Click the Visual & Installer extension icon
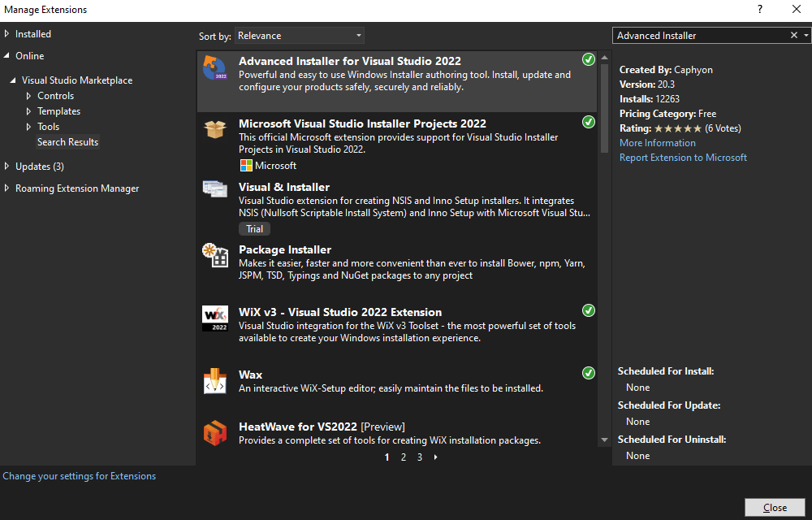The width and height of the screenshot is (812, 520). point(215,189)
